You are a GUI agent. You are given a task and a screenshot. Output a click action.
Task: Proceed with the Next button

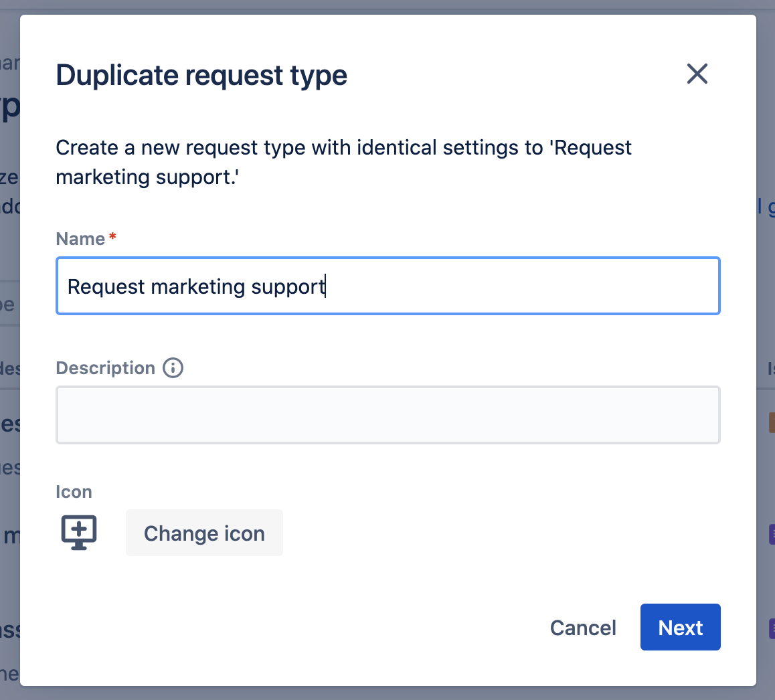680,627
